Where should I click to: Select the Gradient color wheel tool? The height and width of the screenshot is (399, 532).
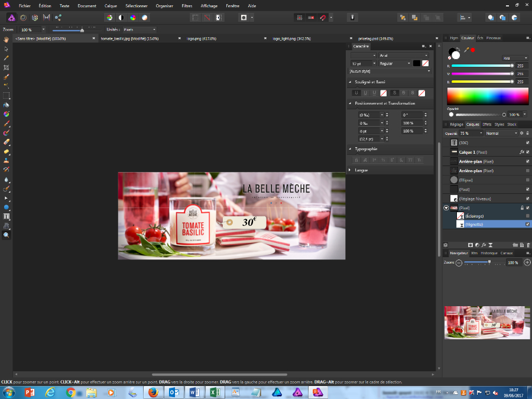[6, 114]
